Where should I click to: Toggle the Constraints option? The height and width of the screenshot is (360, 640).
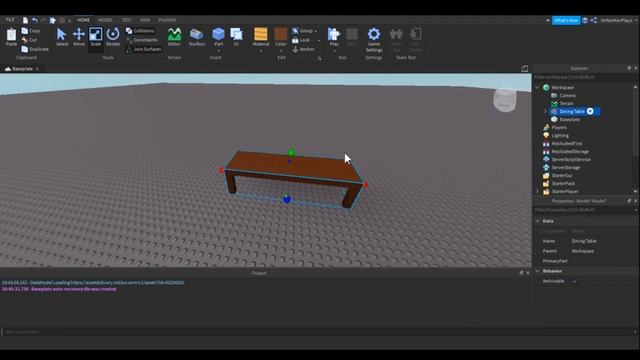142,40
